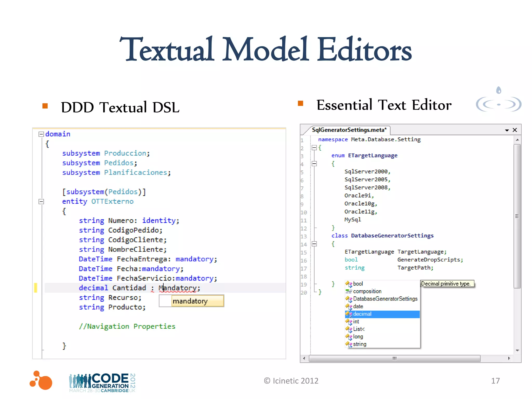Click the vertical scrollbar thumb

[517, 216]
